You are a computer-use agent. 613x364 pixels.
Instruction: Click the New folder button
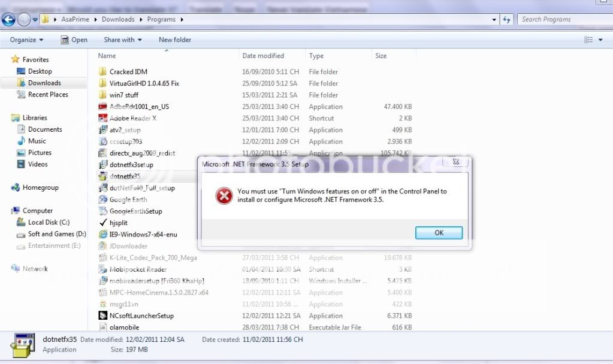click(175, 40)
